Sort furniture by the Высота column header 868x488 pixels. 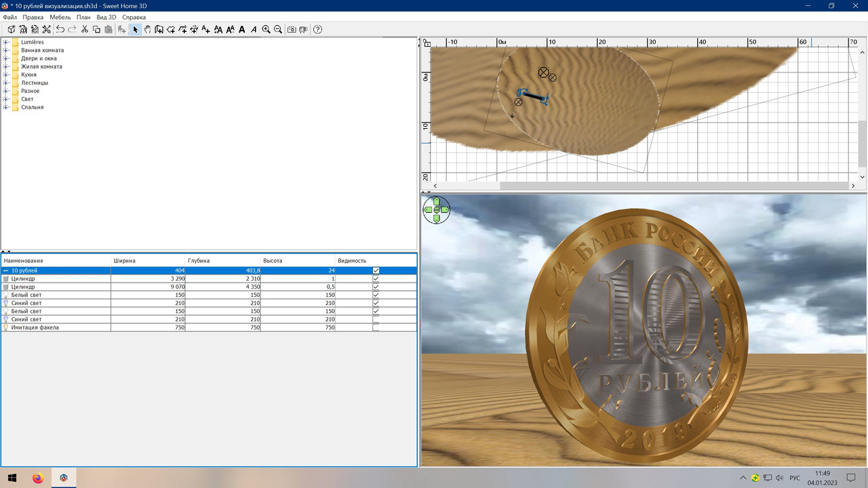pyautogui.click(x=298, y=260)
